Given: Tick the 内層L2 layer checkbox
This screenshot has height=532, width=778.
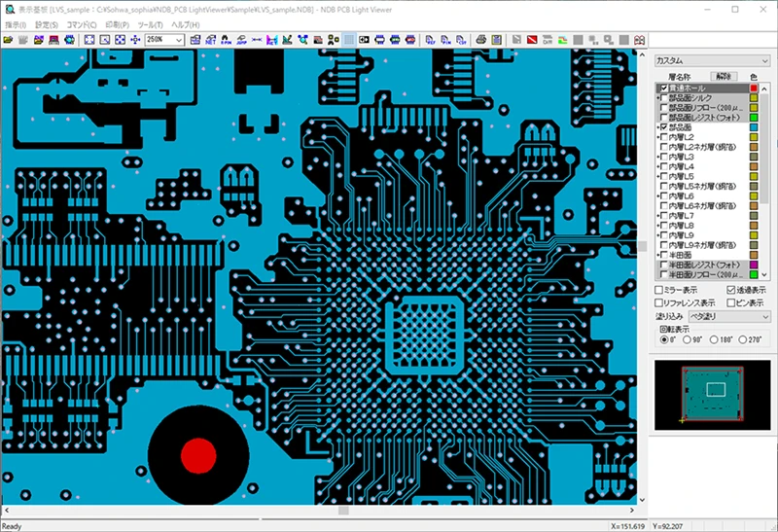Looking at the screenshot, I should [664, 137].
